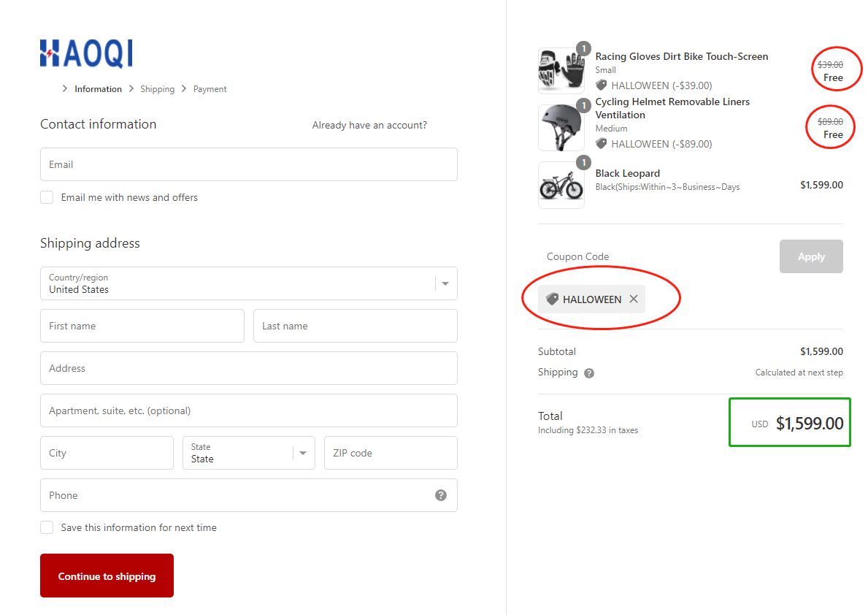The image size is (868, 615).
Task: Check Save this information for next time
Action: (47, 527)
